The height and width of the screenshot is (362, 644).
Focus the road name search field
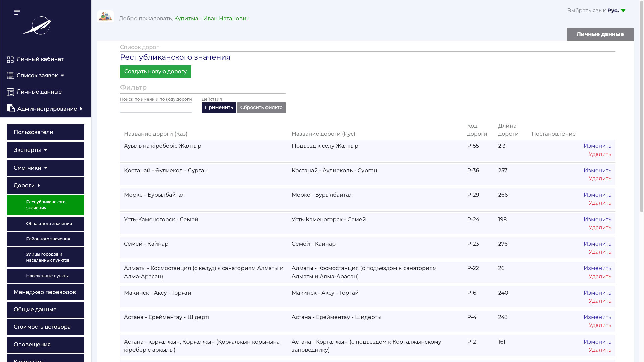click(156, 108)
